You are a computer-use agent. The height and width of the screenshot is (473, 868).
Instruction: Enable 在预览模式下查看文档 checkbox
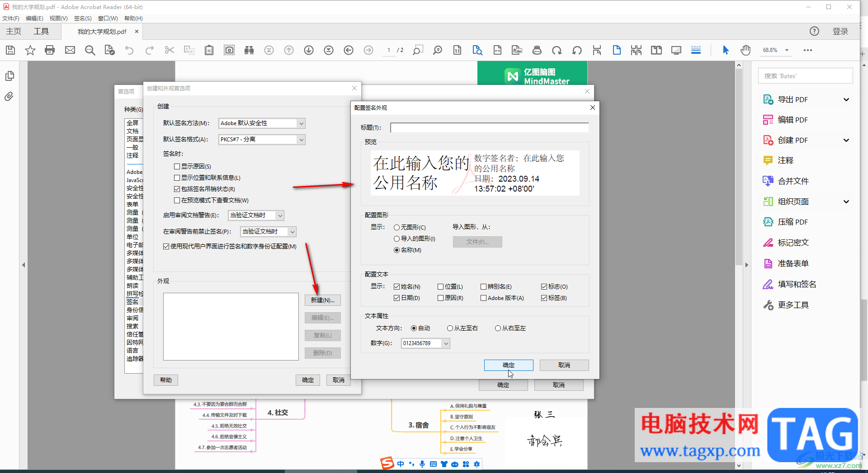[x=177, y=201]
